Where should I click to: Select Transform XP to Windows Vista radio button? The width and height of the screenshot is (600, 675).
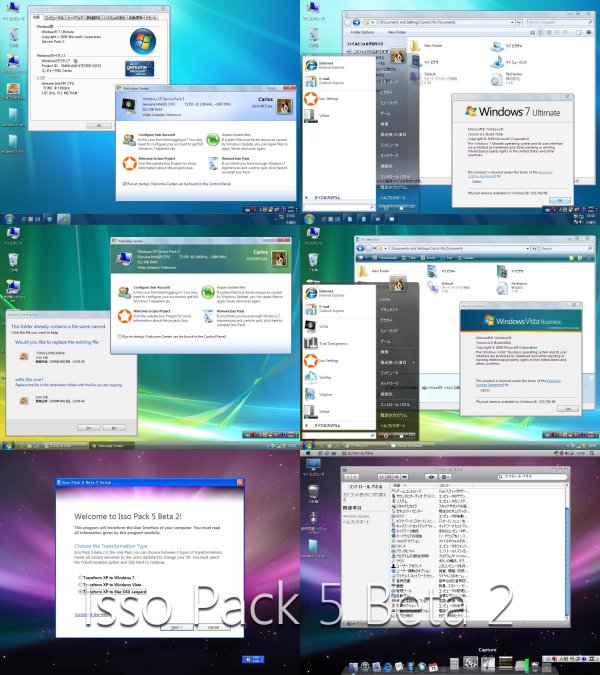pos(80,585)
